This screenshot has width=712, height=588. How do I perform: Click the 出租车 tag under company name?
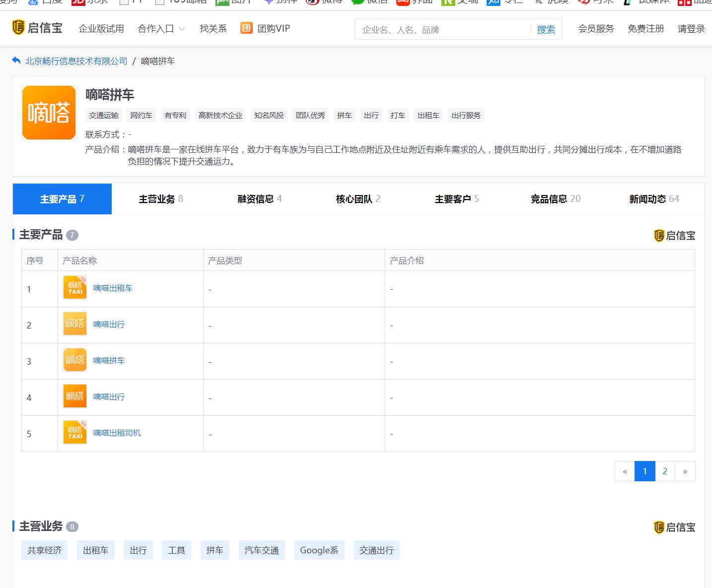(428, 116)
